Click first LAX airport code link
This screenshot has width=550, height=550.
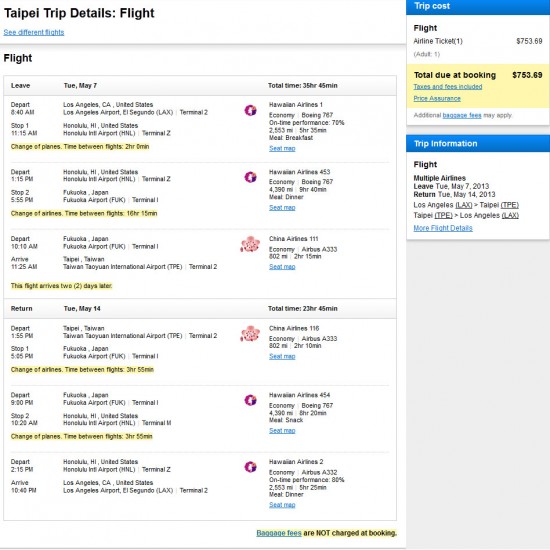[464, 205]
